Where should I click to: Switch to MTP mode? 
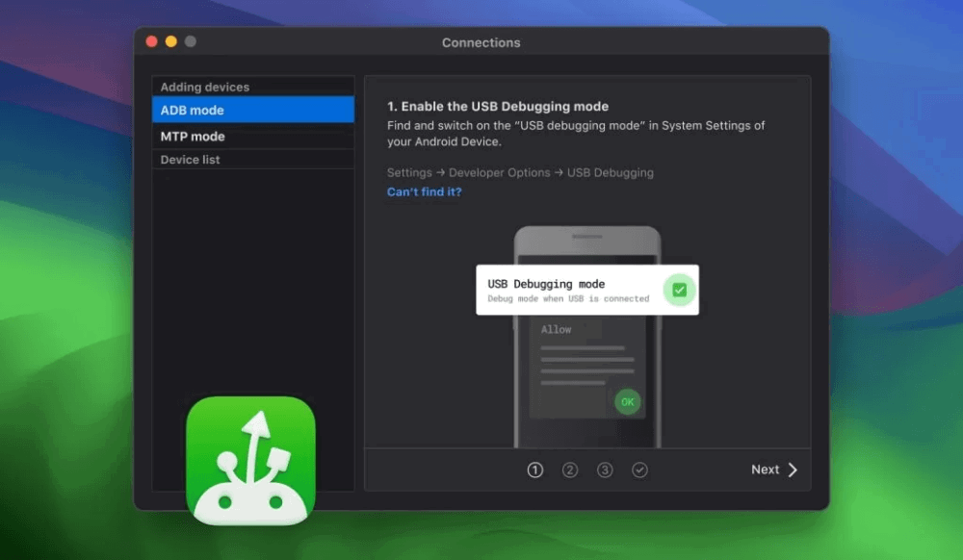pyautogui.click(x=253, y=137)
